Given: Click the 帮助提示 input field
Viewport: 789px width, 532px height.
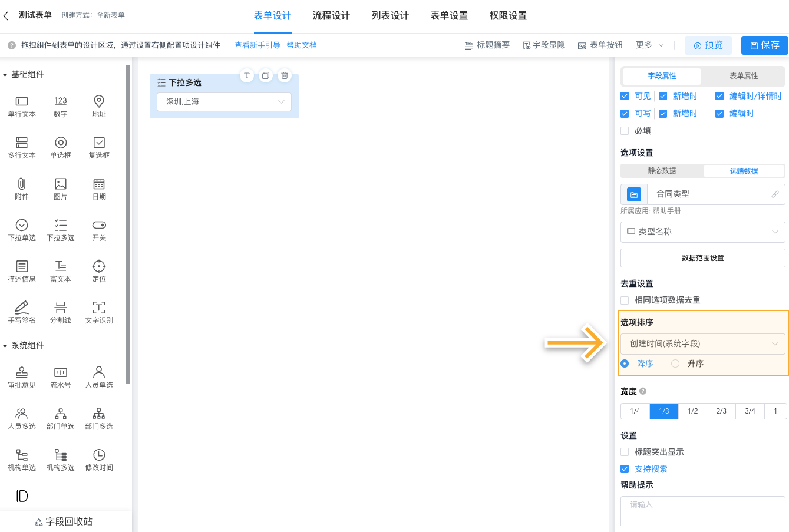Looking at the screenshot, I should [x=702, y=510].
